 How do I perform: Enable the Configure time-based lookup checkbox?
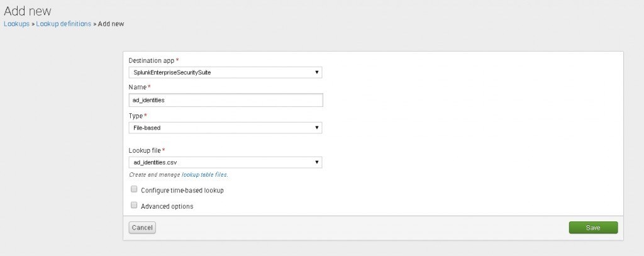point(133,189)
